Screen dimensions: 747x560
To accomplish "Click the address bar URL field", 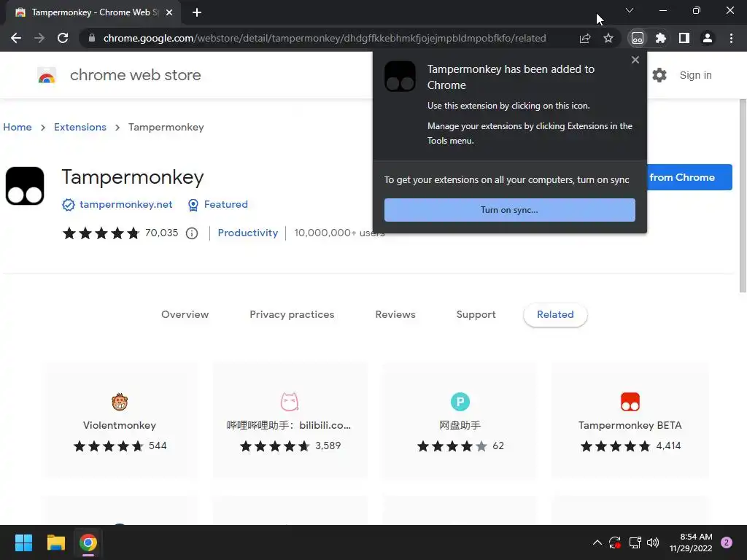I will 325,38.
